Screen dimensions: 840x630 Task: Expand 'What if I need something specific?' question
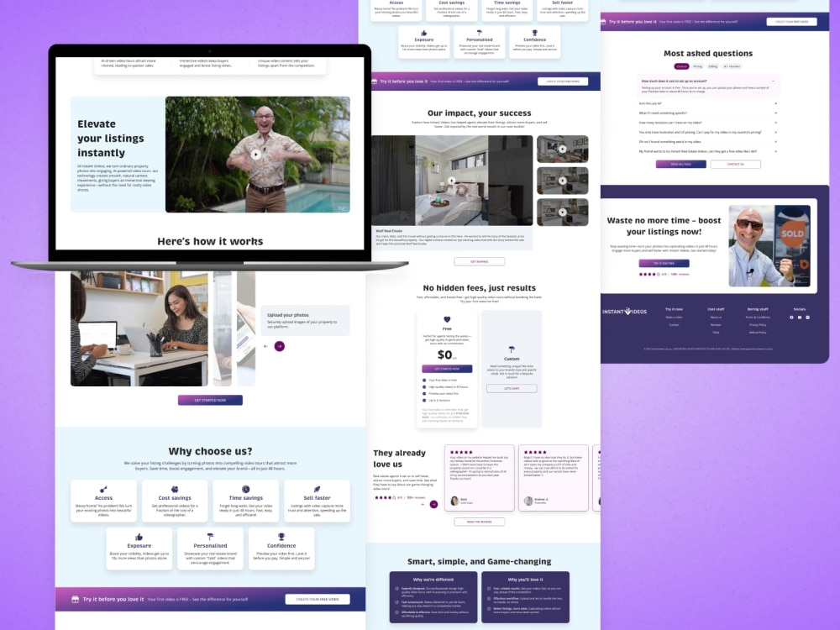coord(775,113)
